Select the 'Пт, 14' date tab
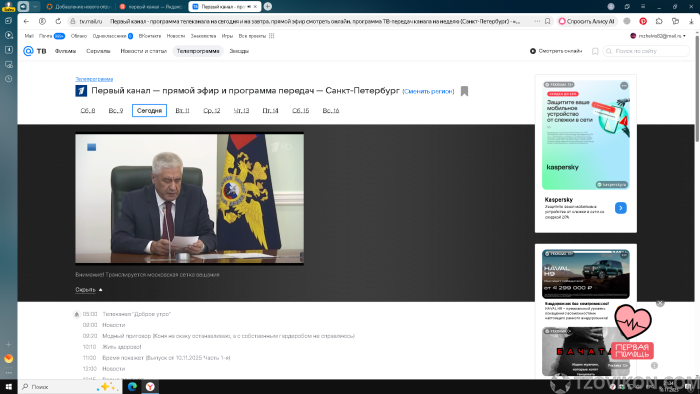The width and height of the screenshot is (700, 394). tap(271, 110)
